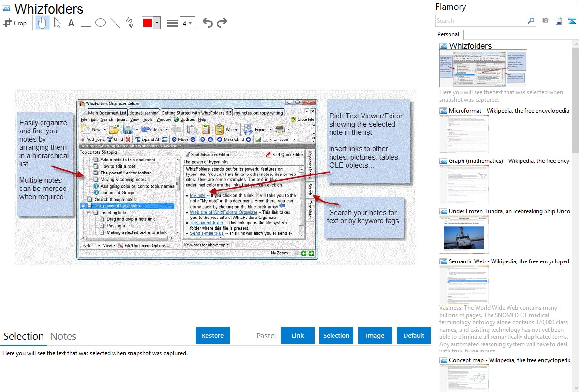This screenshot has height=392, width=579.
Task: Pick the freehand squiggle drawing tool
Action: pyautogui.click(x=130, y=23)
